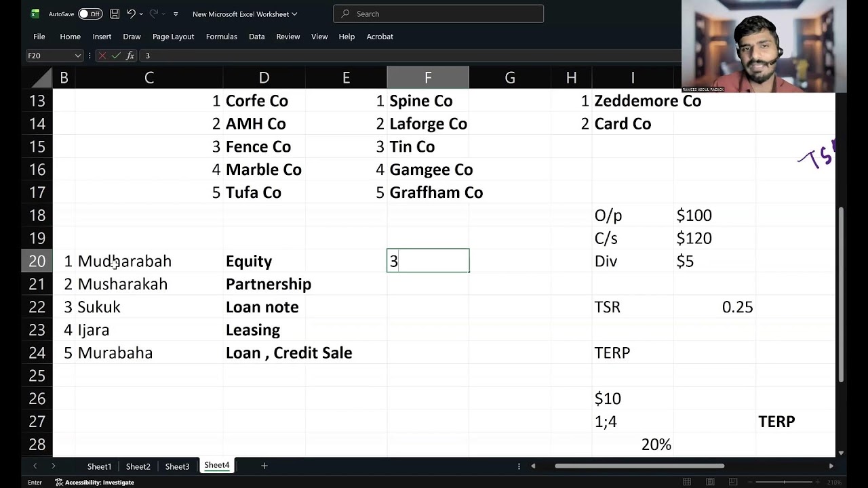The width and height of the screenshot is (868, 488).
Task: Expand the Name Box dropdown arrow
Action: [78, 56]
